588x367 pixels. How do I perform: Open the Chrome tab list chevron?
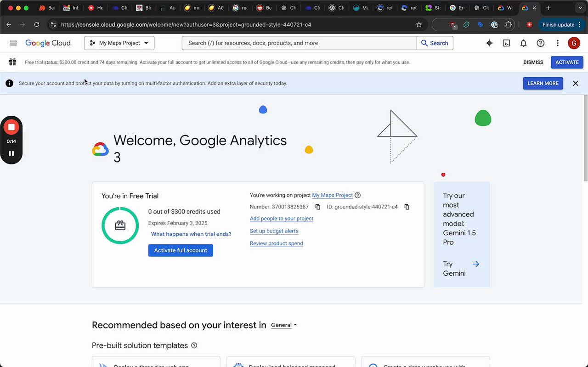pyautogui.click(x=580, y=8)
